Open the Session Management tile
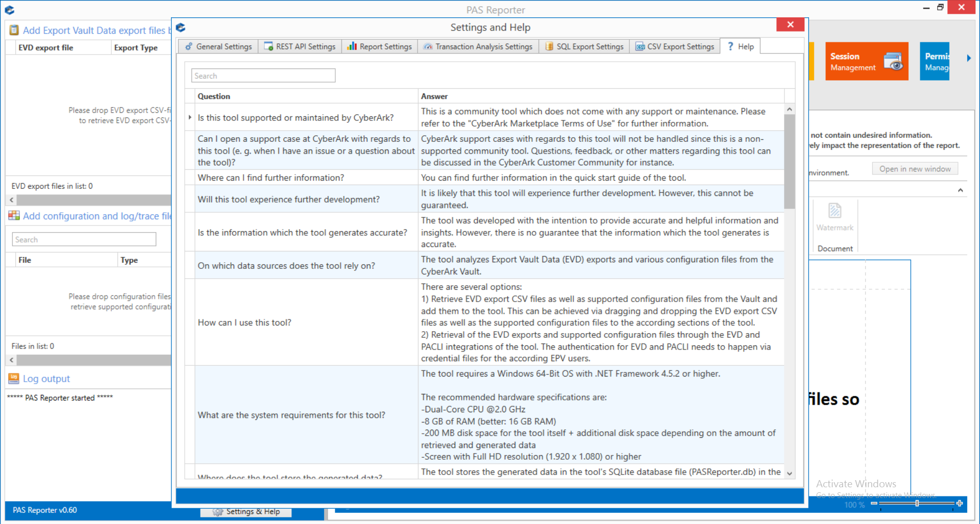This screenshot has height=524, width=980. click(867, 61)
